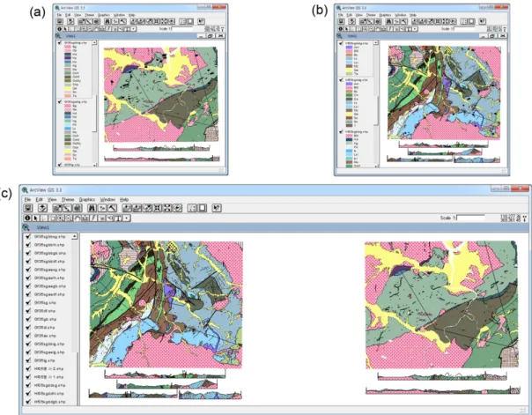Click the Save Project icon in window (a)

click(59, 22)
